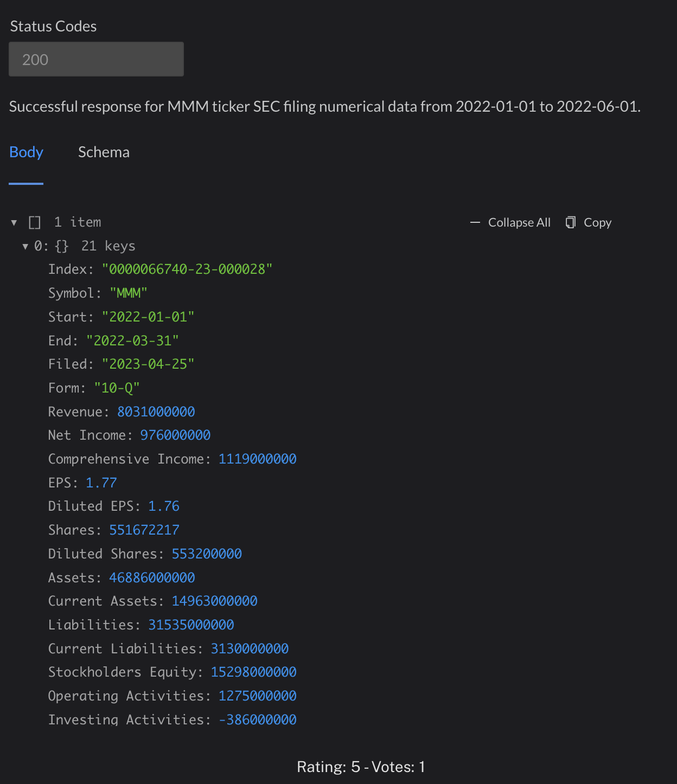677x784 pixels.
Task: Collapse the root array disclosure triangle
Action: coord(14,222)
